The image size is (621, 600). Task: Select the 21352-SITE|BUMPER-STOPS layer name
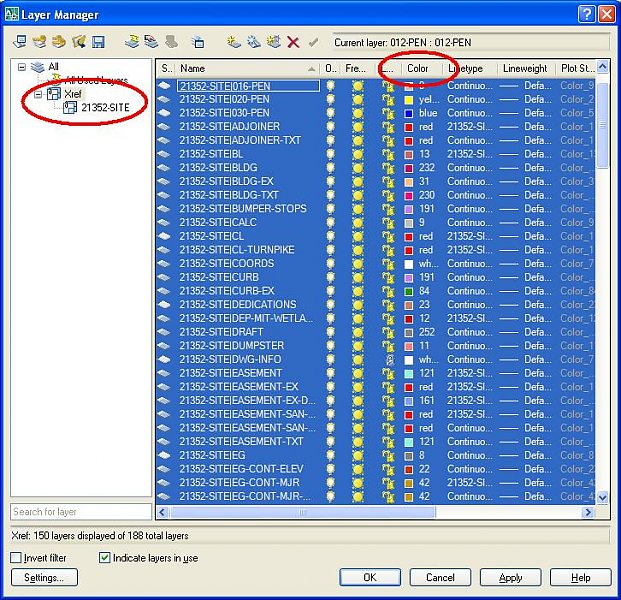click(x=243, y=209)
